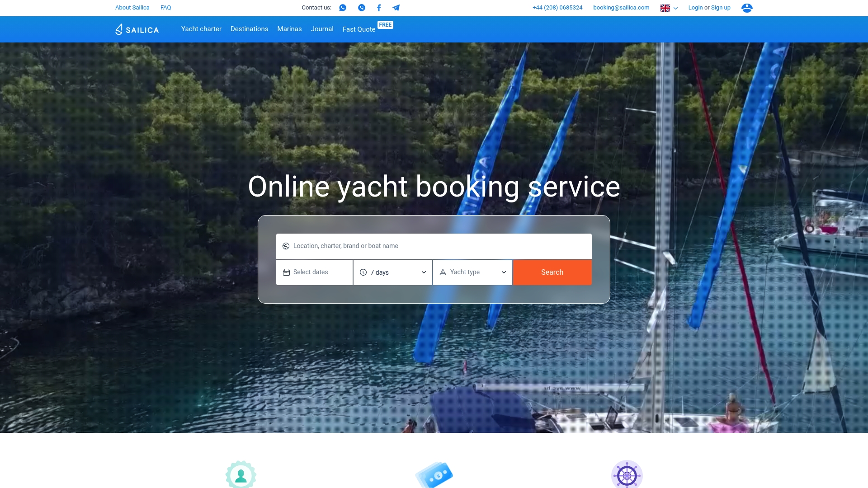The image size is (868, 488).
Task: Click the Sign up link
Action: click(721, 8)
